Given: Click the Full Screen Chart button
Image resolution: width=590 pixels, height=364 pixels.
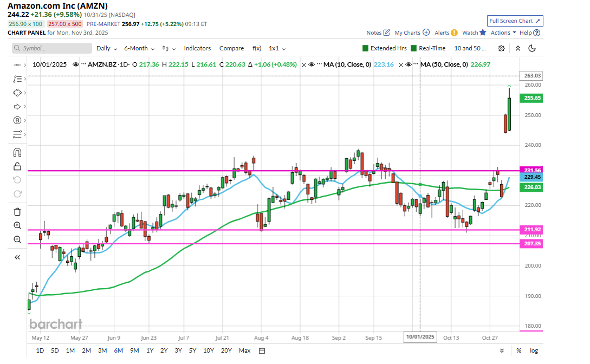Looking at the screenshot, I should click(515, 21).
